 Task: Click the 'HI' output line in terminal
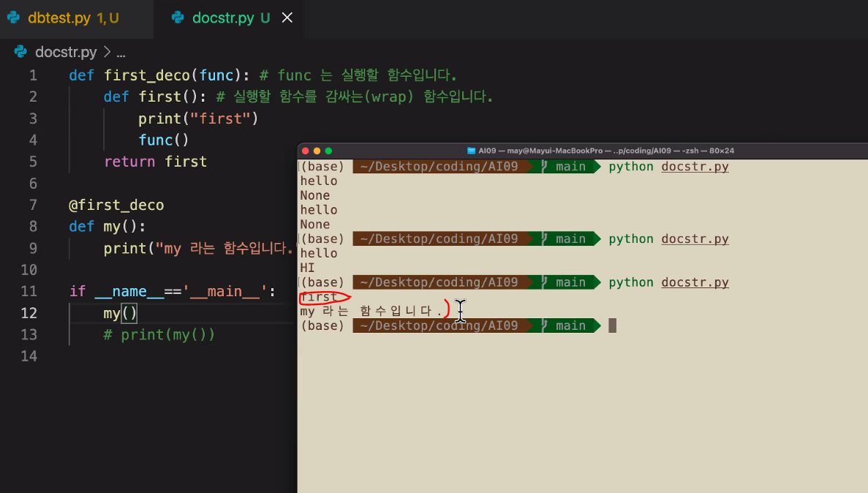point(307,268)
